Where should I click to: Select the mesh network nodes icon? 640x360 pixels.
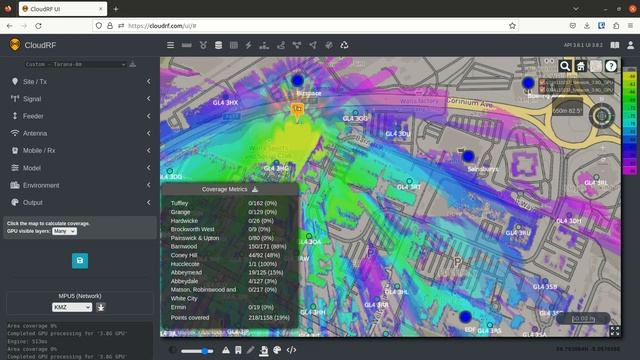click(x=297, y=45)
